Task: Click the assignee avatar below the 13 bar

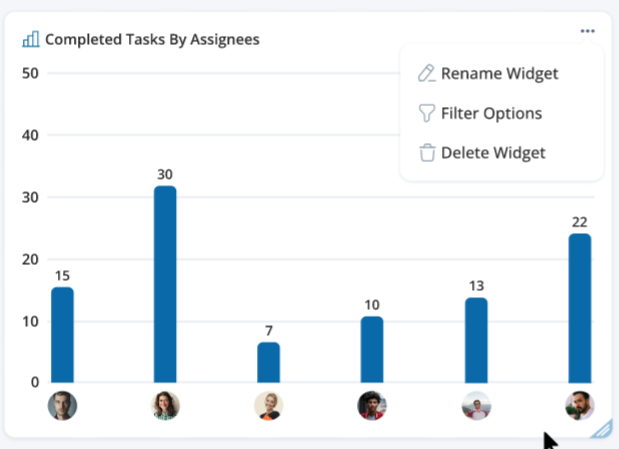Action: pos(476,405)
